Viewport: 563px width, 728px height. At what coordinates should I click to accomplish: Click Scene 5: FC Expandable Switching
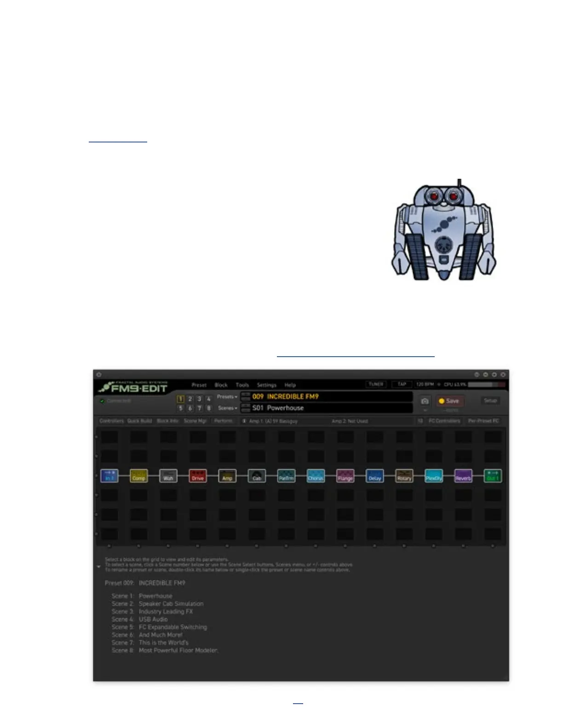click(159, 627)
